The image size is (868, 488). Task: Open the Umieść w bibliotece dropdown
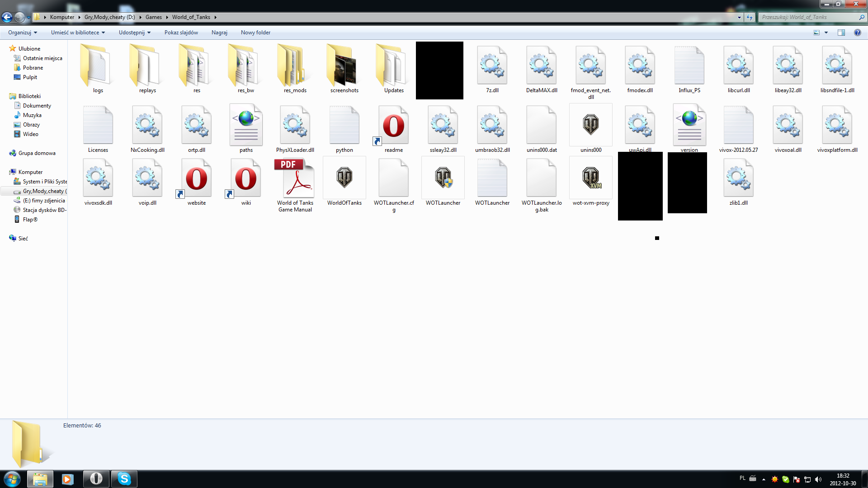coord(78,33)
